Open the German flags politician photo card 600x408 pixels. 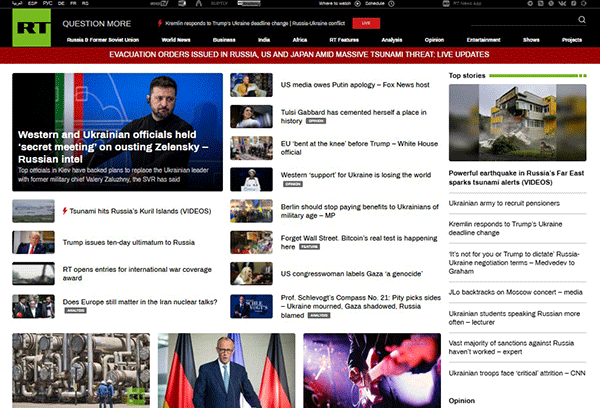[227, 370]
